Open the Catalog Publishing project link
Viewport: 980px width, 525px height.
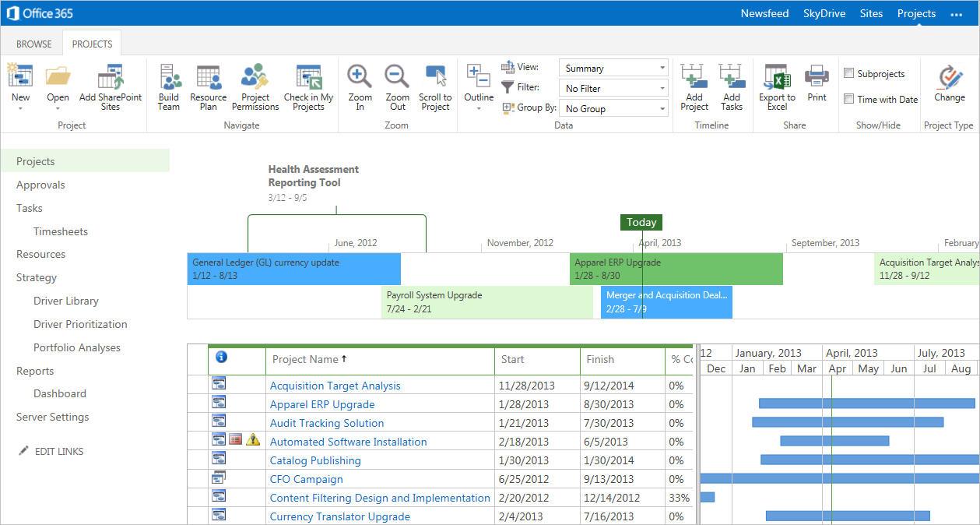pyautogui.click(x=315, y=460)
